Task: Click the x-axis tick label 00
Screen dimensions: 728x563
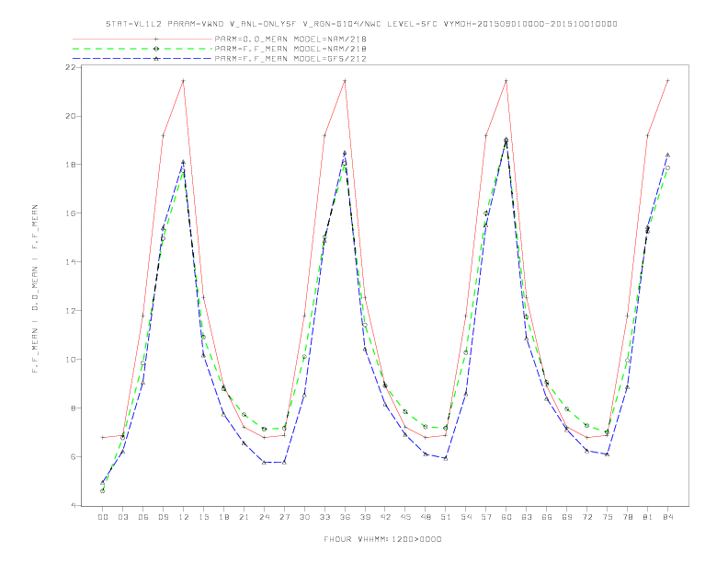Action: pos(103,517)
